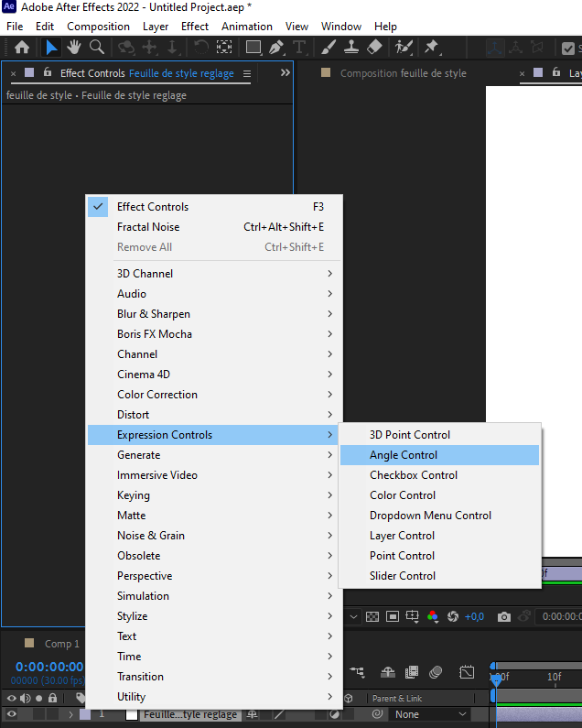Screen dimensions: 582x728
Task: Select Slider Control in Expression Controls
Action: pyautogui.click(x=403, y=576)
